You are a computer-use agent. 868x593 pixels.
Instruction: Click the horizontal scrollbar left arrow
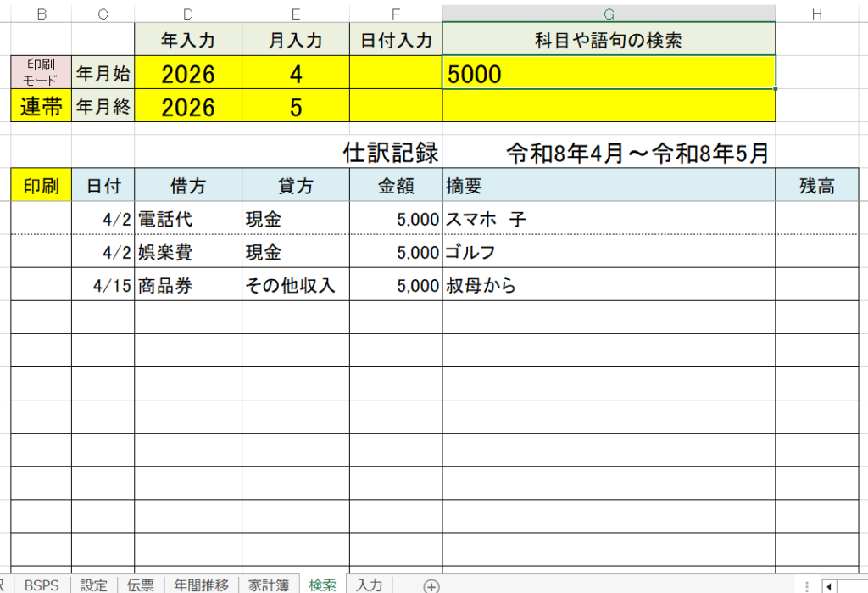[x=829, y=585]
